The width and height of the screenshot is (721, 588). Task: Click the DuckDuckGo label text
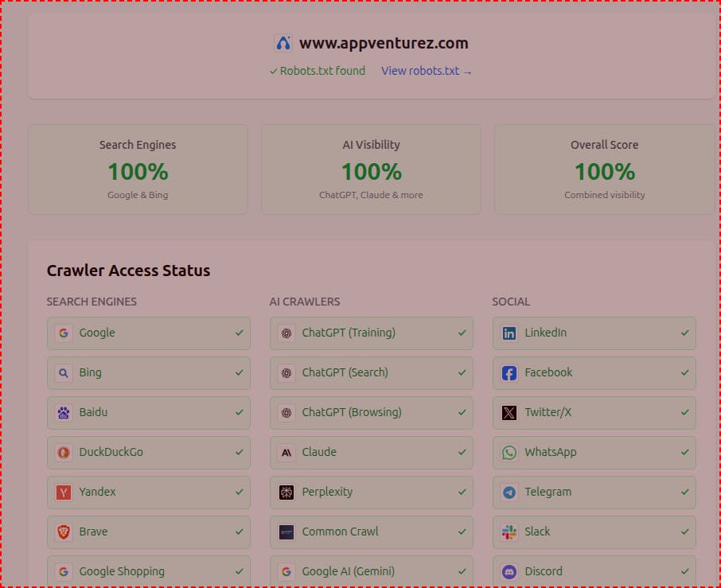pos(111,453)
